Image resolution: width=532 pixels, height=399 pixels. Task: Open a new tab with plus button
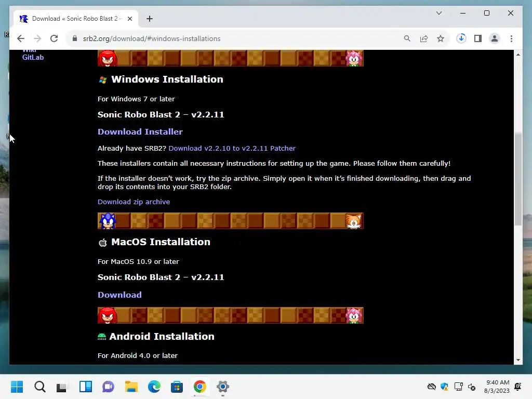150,19
